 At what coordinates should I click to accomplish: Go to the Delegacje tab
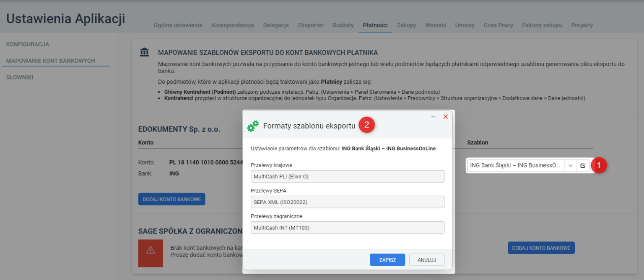(276, 25)
